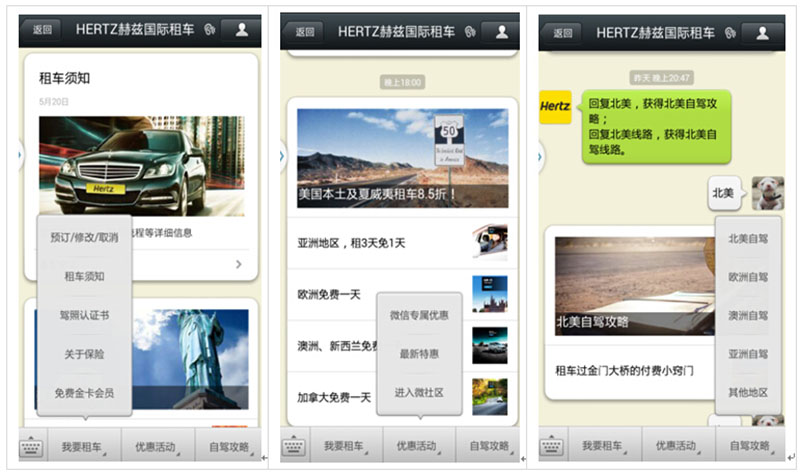Tap the left-edge arrow tab in the left phone
This screenshot has height=474, width=800.
tap(20, 155)
